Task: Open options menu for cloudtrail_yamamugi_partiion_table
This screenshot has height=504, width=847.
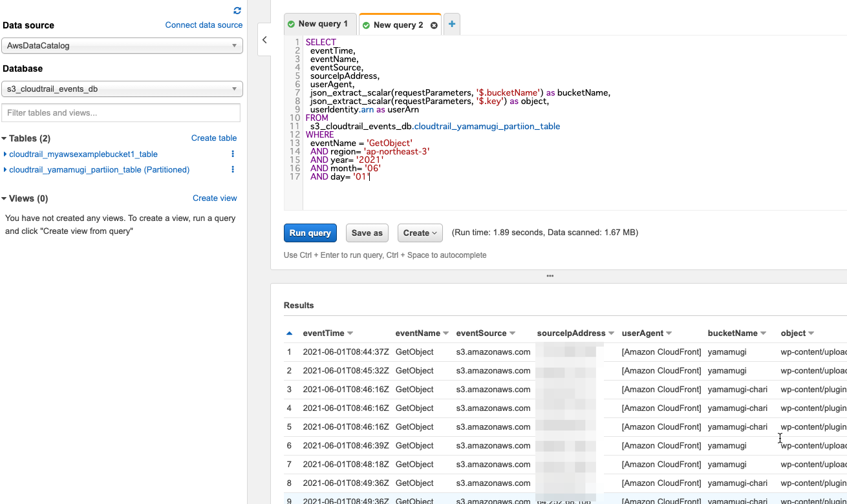Action: (x=233, y=170)
